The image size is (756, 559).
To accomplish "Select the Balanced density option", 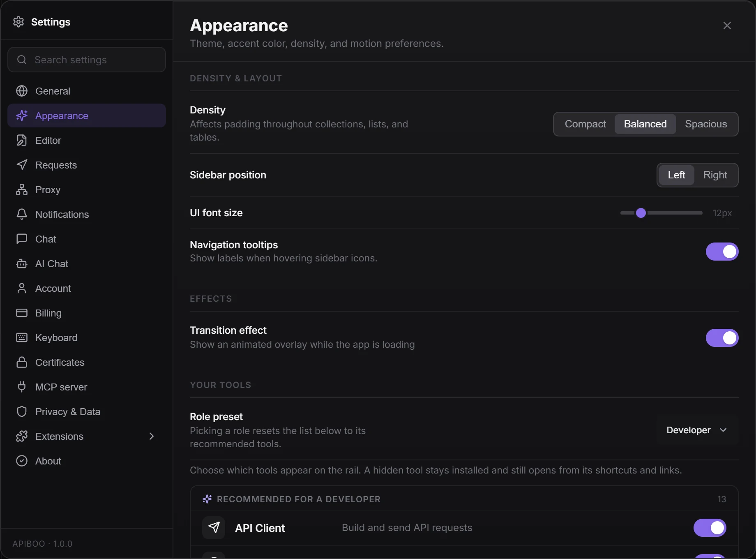I will pos(645,124).
